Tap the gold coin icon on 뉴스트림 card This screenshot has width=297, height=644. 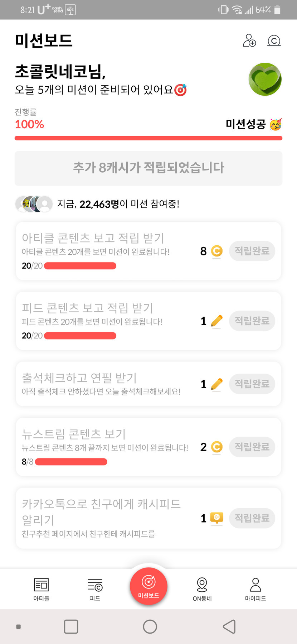click(x=217, y=447)
